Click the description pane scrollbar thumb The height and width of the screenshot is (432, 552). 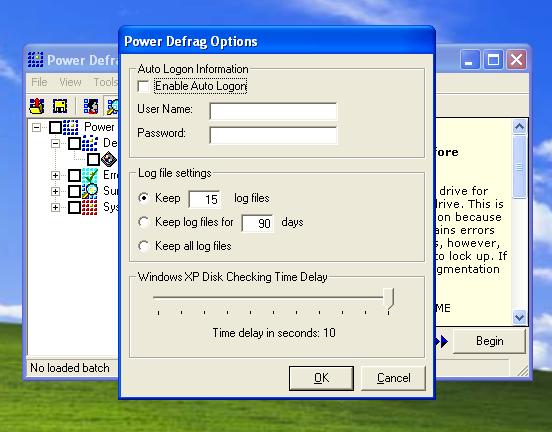[x=519, y=167]
